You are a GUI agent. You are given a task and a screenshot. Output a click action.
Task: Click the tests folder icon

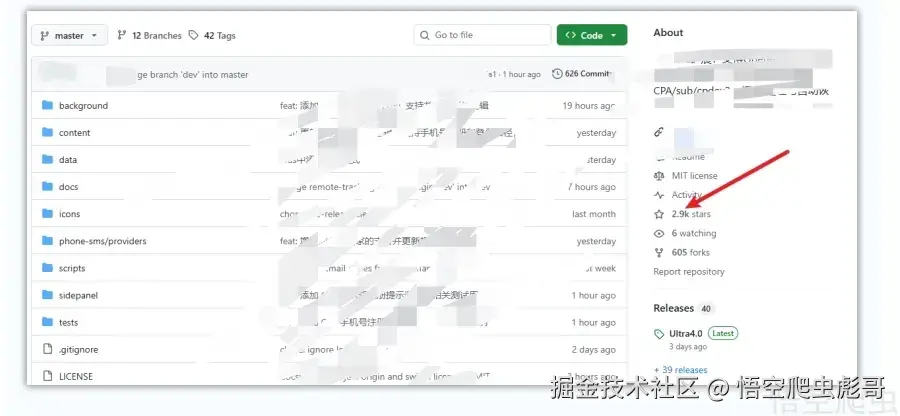click(x=47, y=322)
